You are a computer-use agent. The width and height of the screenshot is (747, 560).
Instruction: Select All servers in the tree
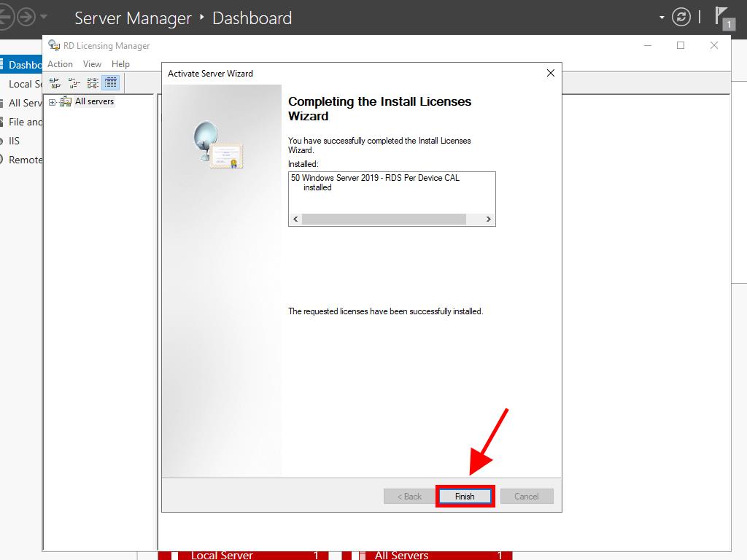click(94, 101)
